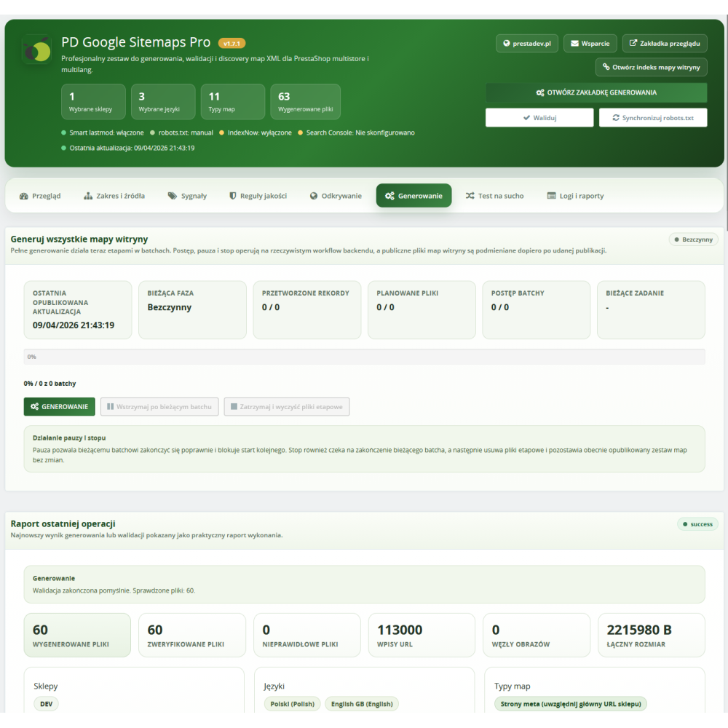Click the globe icon on prestadev.pl button
Viewport: 728px width, 728px height.
click(507, 43)
